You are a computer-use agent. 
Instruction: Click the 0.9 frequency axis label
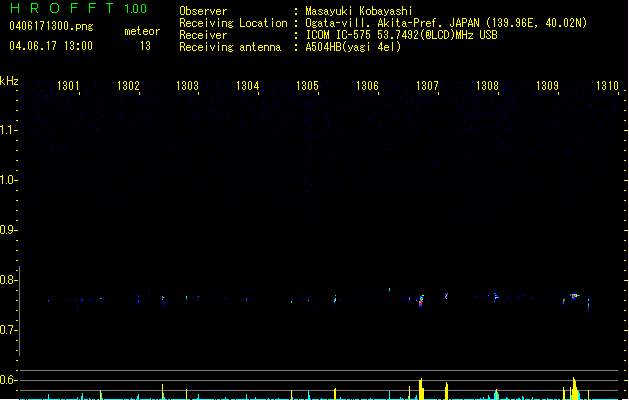pyautogui.click(x=7, y=230)
